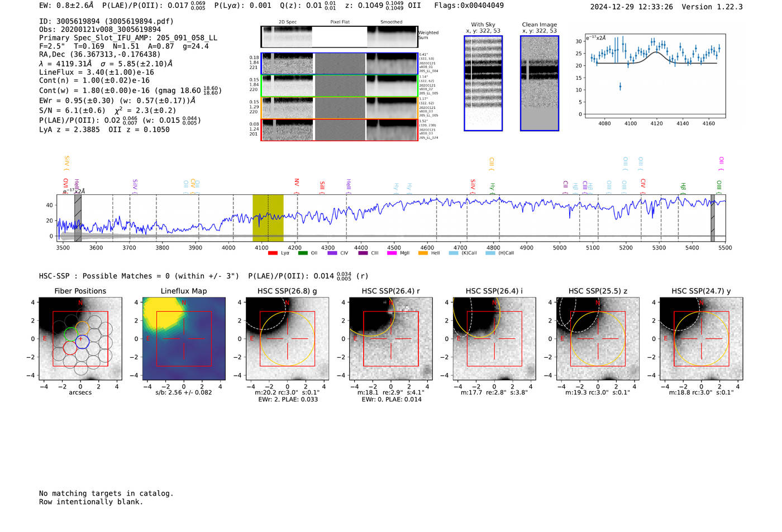The image size is (782, 532).
Task: Click the s/b: 2.56 +/- 0.082 caption
Action: click(184, 392)
